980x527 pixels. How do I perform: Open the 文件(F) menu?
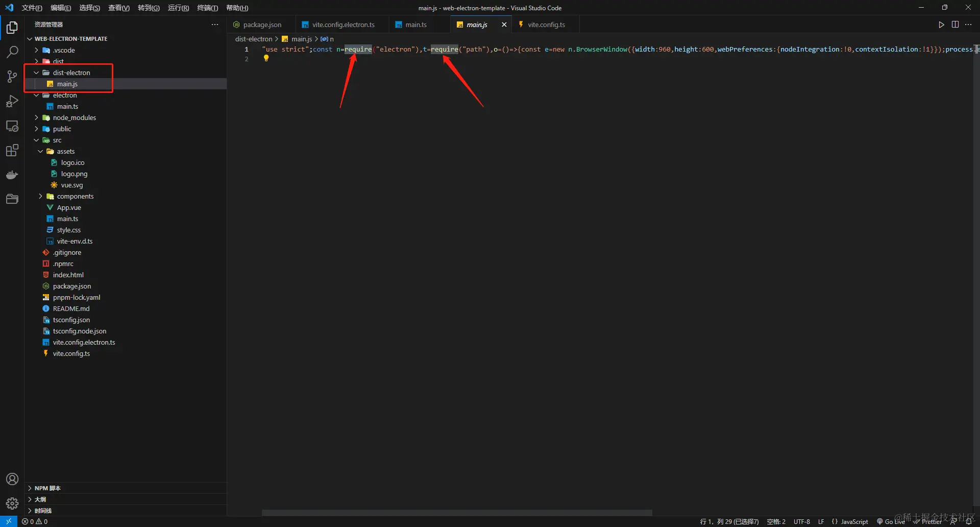coord(32,8)
